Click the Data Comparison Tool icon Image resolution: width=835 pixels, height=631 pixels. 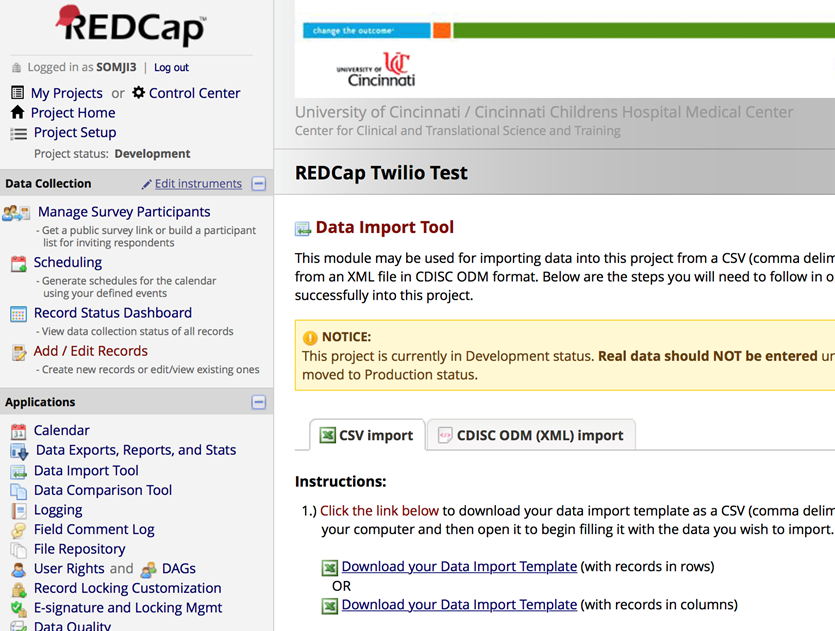click(x=18, y=491)
